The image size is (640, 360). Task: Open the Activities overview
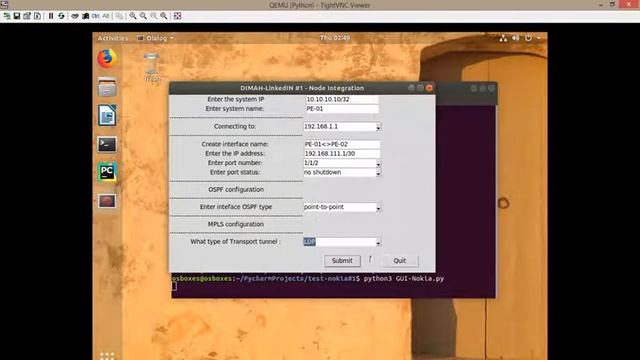[113, 38]
